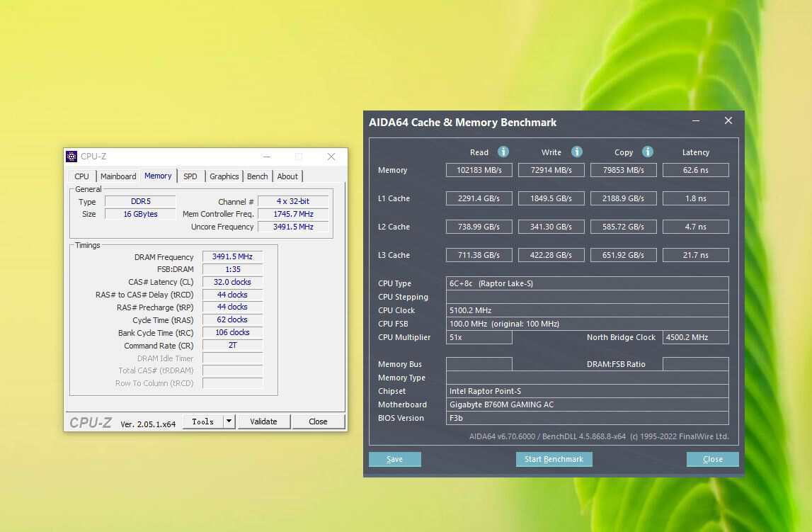Click the Read info icon

click(x=503, y=152)
